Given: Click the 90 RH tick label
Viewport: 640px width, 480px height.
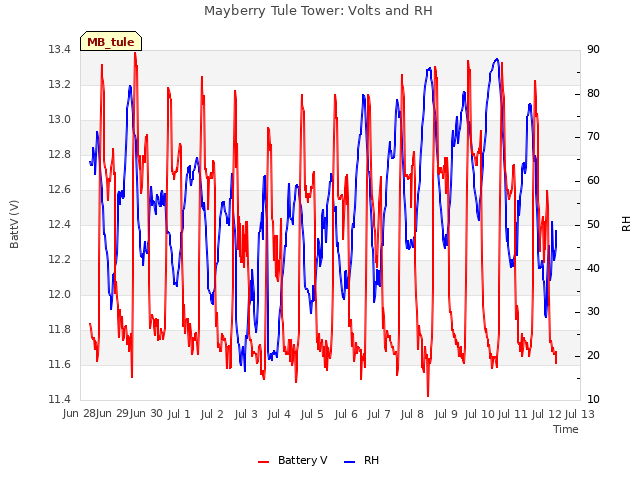Looking at the screenshot, I should coord(593,50).
